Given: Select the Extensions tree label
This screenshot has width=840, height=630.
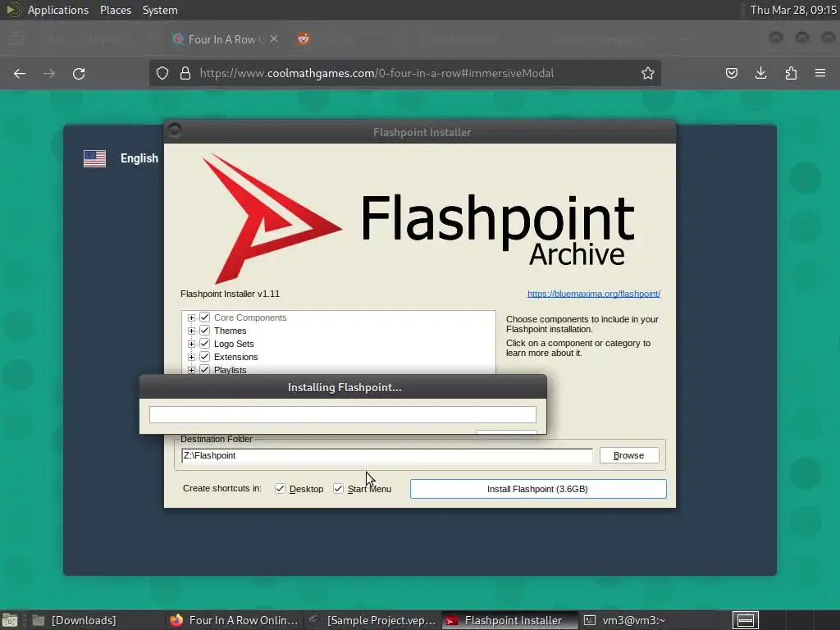Looking at the screenshot, I should point(235,357).
